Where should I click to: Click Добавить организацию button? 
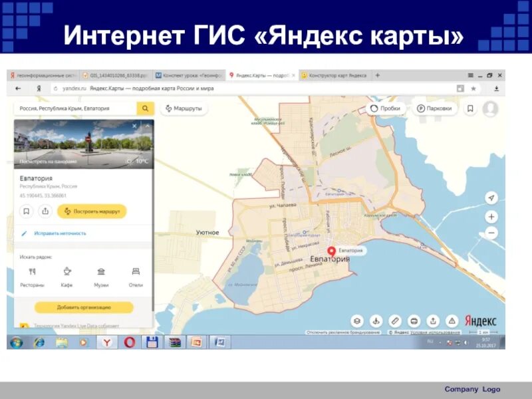click(84, 307)
